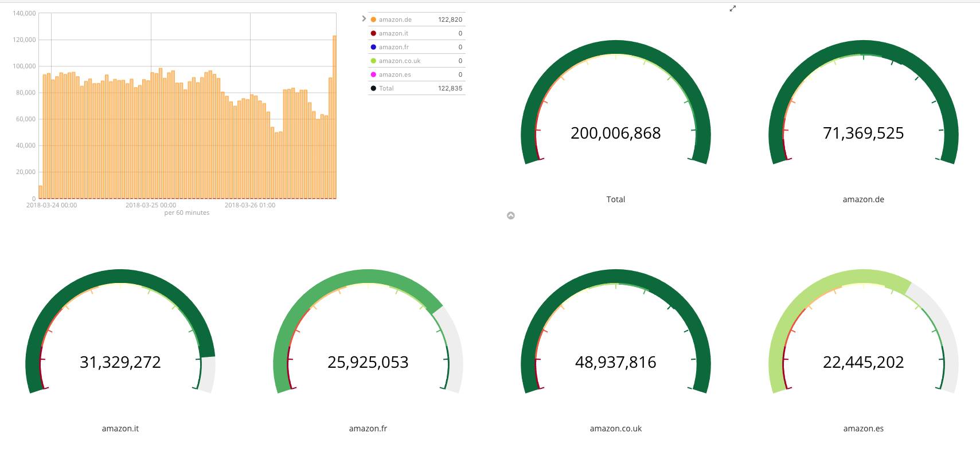Click the 140,000 y-axis label
Screen dimensions: 980x464
coord(24,13)
